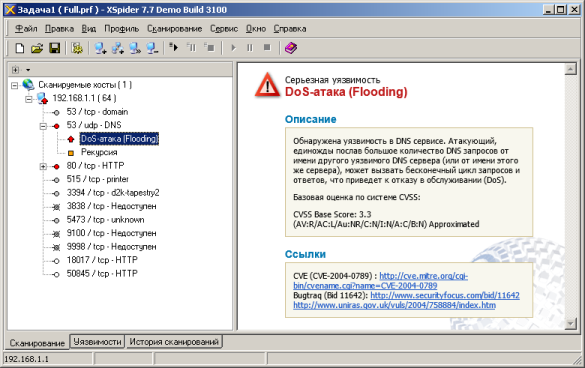
Task: Open the uniras.gov.uk vulnerability link
Action: click(x=394, y=305)
